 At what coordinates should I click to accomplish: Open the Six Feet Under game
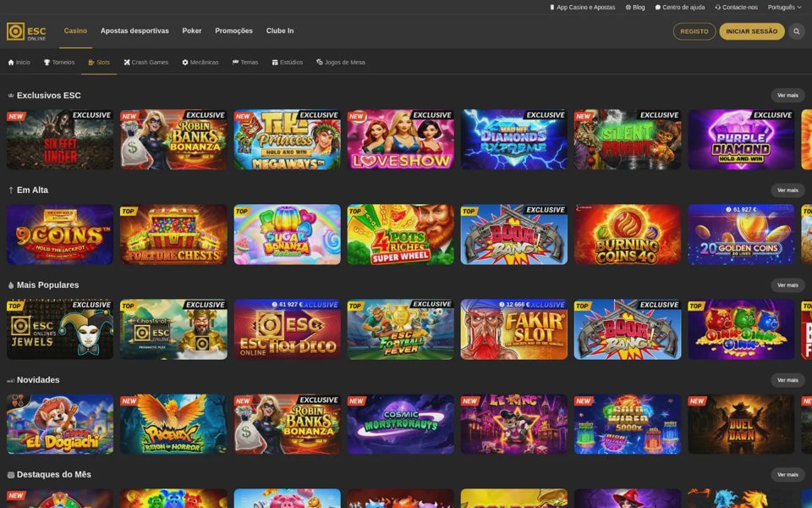coord(60,140)
